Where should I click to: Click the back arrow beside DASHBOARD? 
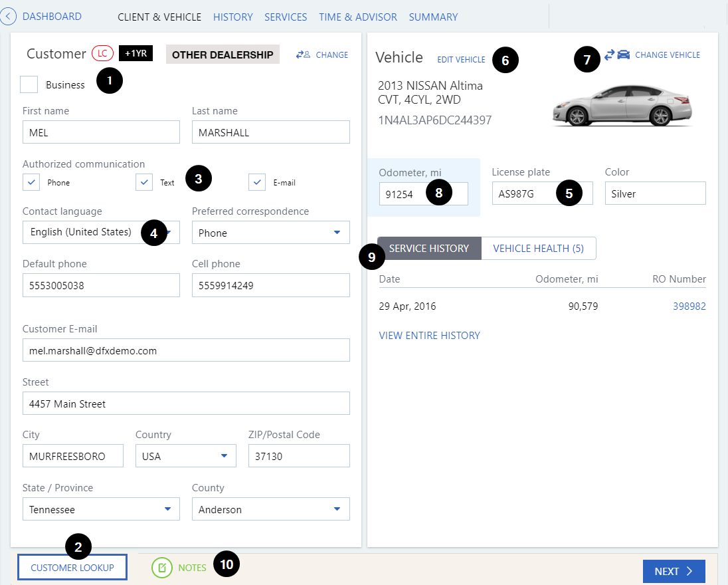coord(8,16)
